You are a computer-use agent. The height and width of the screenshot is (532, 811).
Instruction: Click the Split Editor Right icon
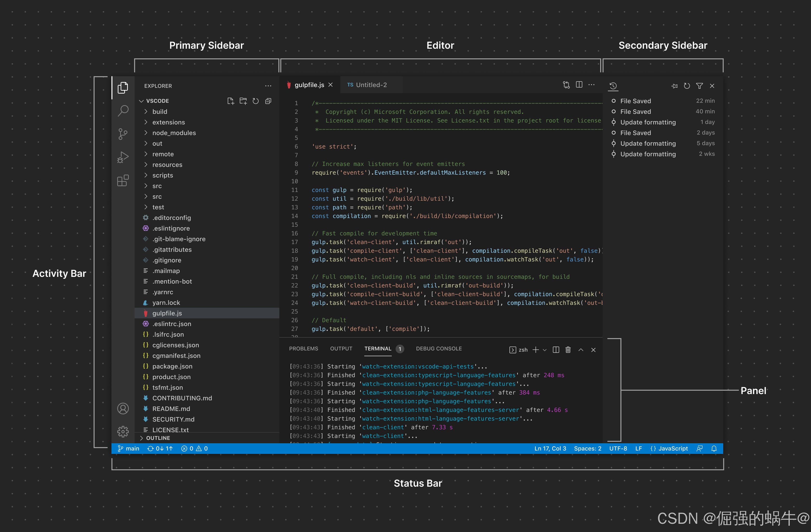point(579,85)
